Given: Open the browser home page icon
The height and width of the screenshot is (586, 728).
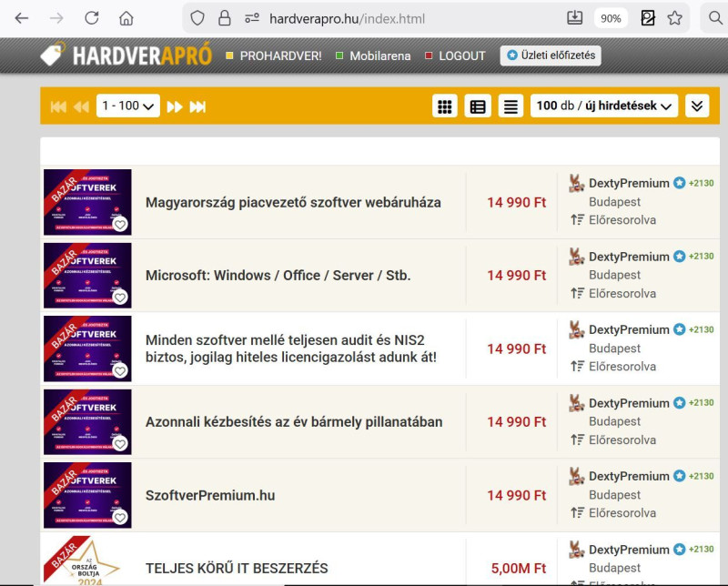Looking at the screenshot, I should tap(126, 18).
